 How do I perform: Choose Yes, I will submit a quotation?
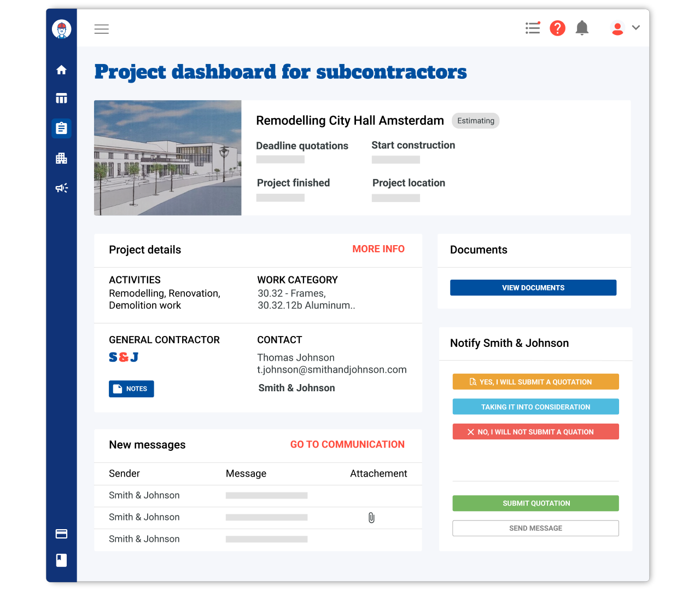[x=536, y=382]
